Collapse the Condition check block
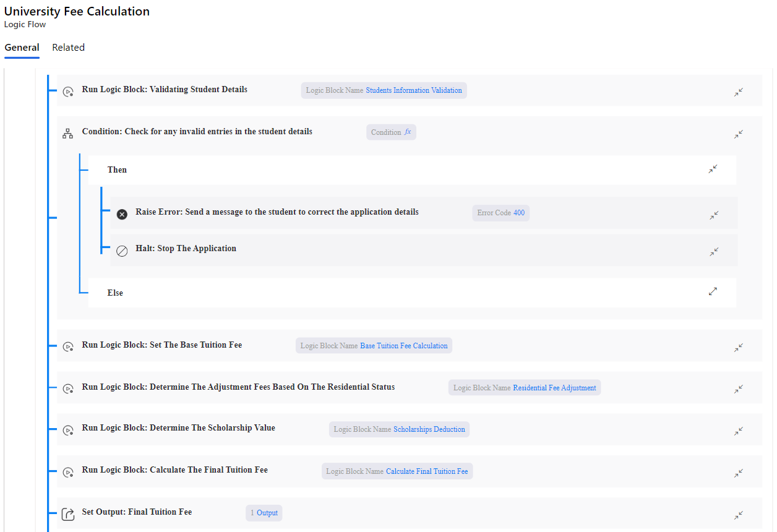This screenshot has width=777, height=532. point(739,134)
